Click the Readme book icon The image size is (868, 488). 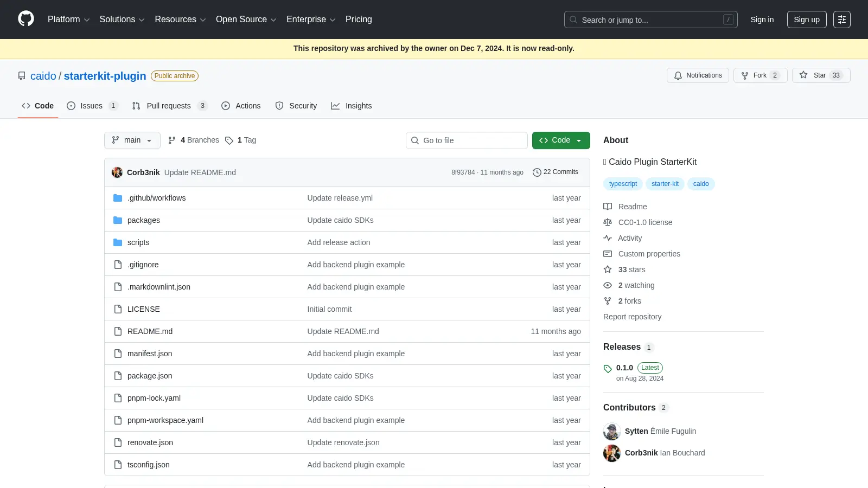[x=608, y=207]
